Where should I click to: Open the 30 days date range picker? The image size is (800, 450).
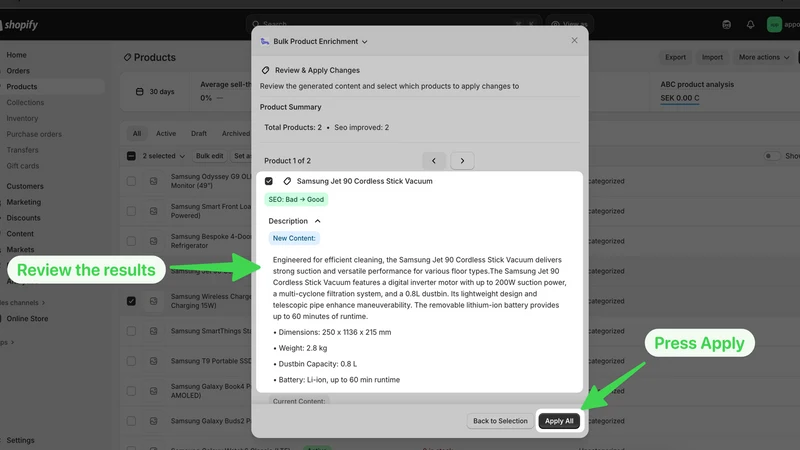(155, 92)
